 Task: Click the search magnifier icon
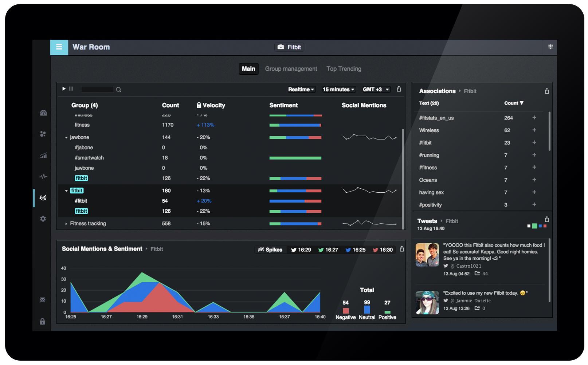[x=118, y=90]
